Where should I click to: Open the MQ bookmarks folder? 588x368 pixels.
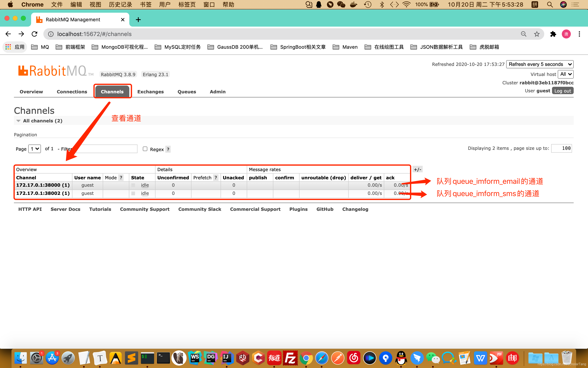[40, 47]
